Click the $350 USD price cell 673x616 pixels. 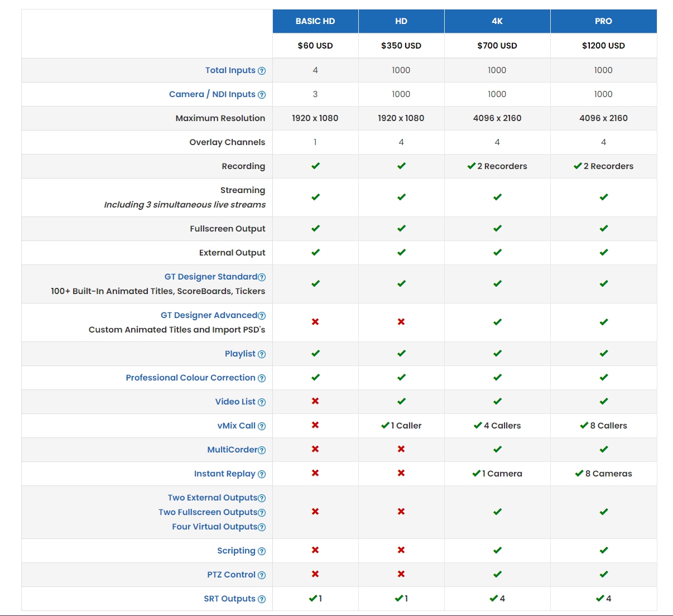click(x=401, y=46)
